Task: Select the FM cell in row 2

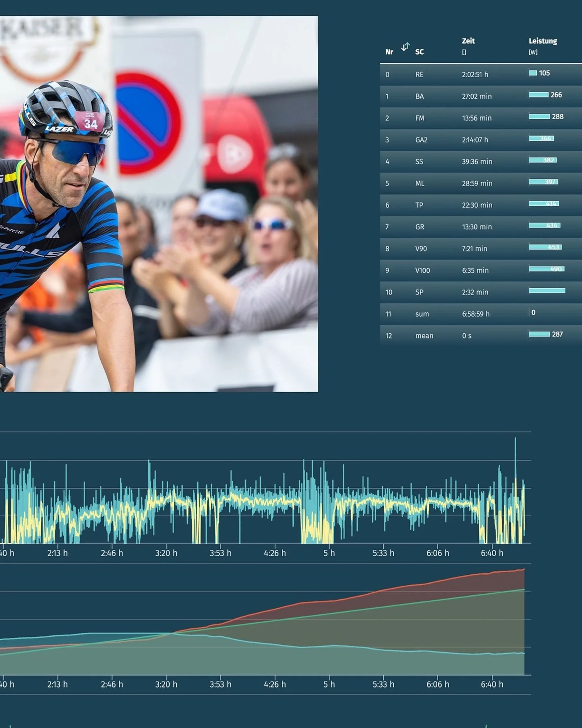Action: coord(420,118)
